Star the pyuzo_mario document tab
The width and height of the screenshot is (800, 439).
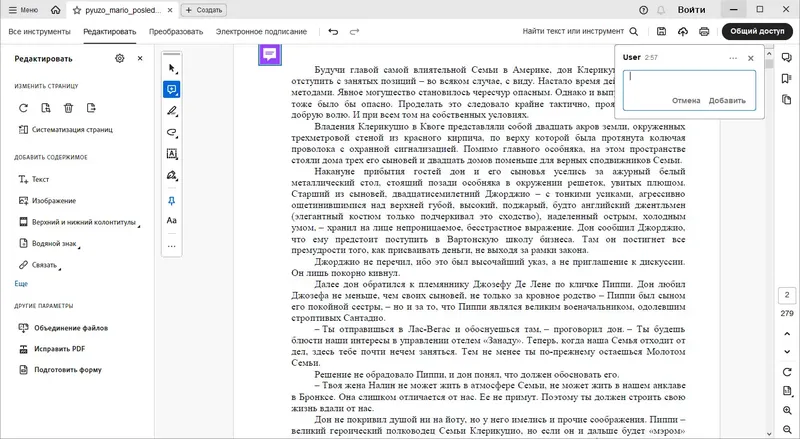coord(77,10)
